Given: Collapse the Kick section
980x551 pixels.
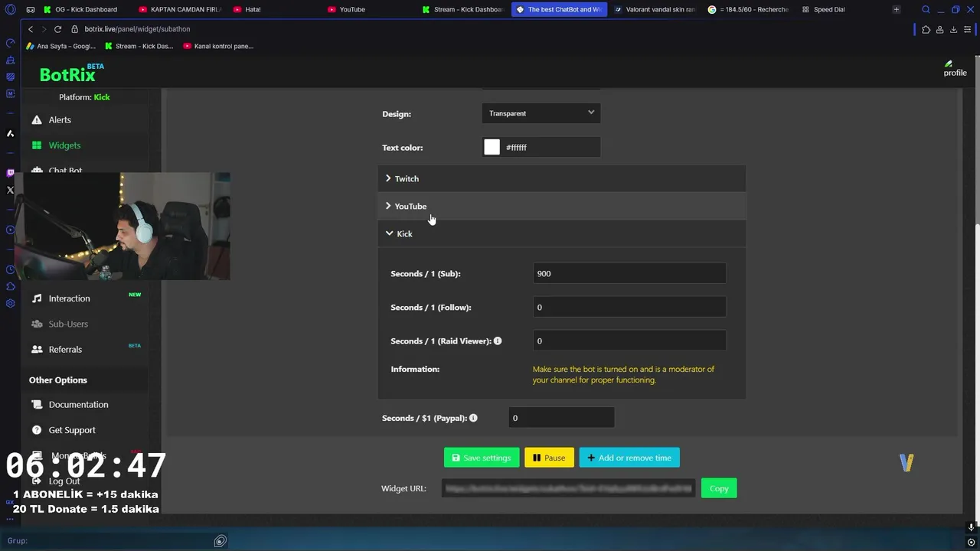Looking at the screenshot, I should [x=561, y=233].
